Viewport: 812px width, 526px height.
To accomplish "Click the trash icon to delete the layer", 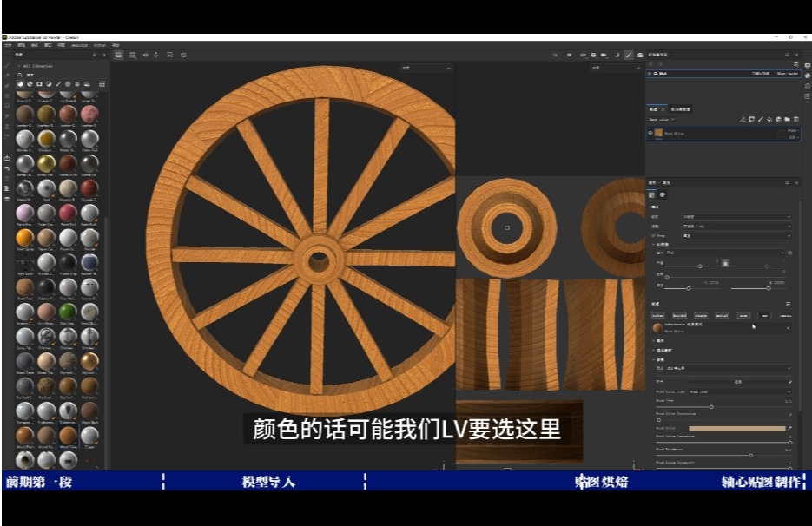I will (x=796, y=119).
